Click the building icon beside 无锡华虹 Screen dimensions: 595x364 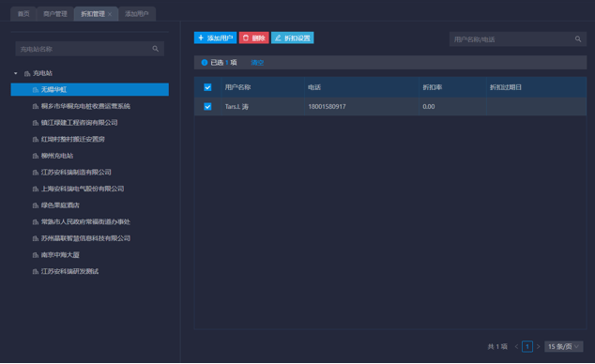click(x=36, y=90)
